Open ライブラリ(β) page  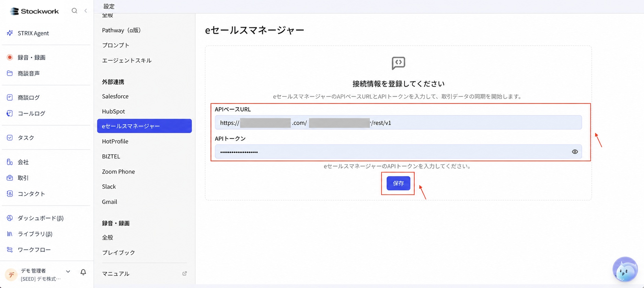click(35, 234)
